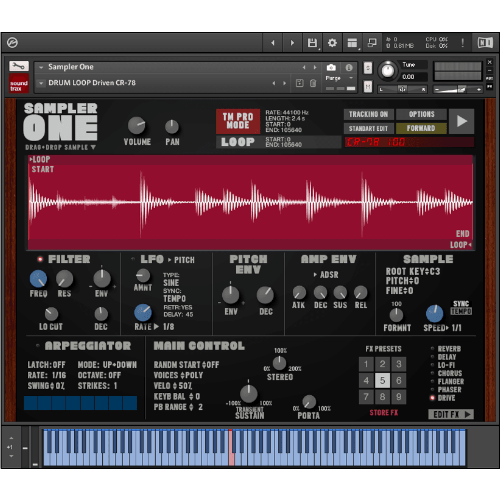
Task: Go to previous preset with left arrow
Action: click(x=273, y=43)
